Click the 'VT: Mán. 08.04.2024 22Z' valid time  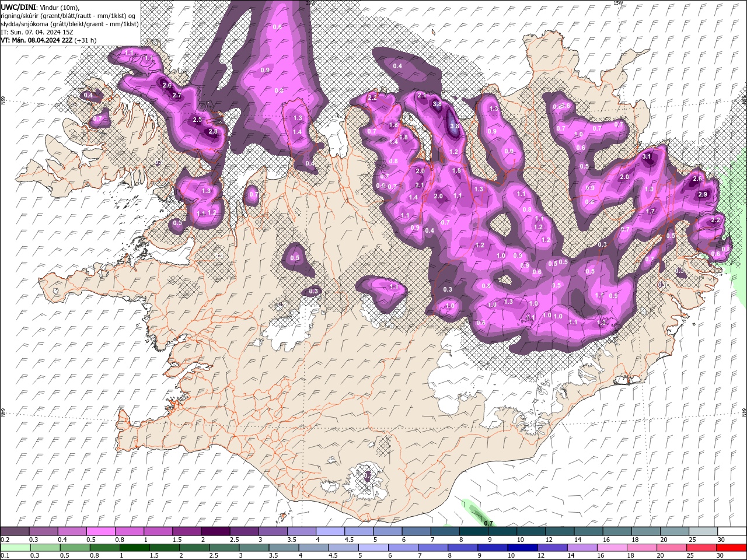click(37, 40)
